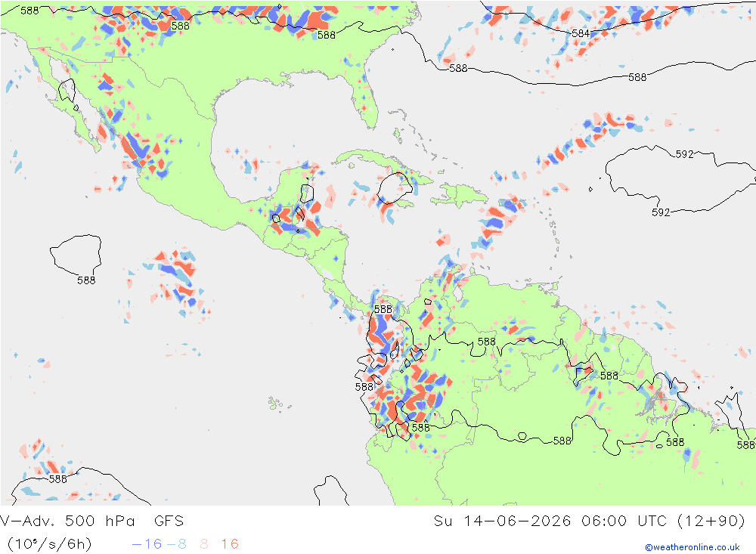Click the "GFS" model name label

169,521
